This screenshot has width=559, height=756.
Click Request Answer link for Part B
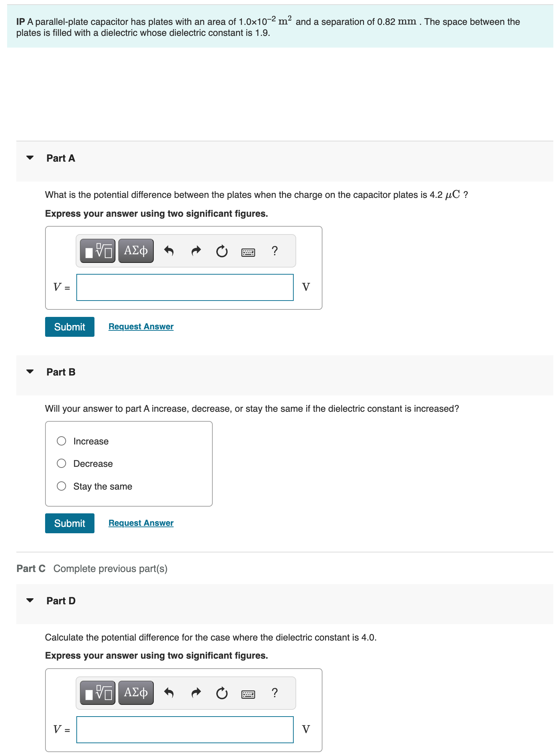[141, 523]
